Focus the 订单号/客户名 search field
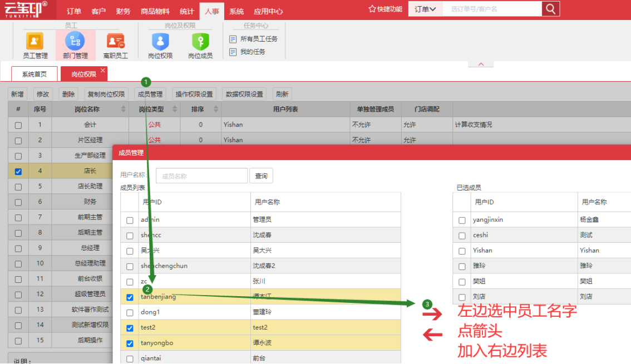The height and width of the screenshot is (364, 631). point(492,9)
